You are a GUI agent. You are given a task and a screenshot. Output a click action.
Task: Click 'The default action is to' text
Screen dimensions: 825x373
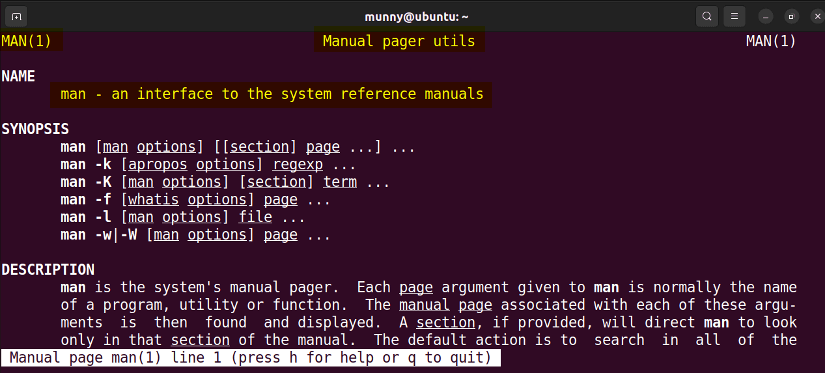(476, 340)
